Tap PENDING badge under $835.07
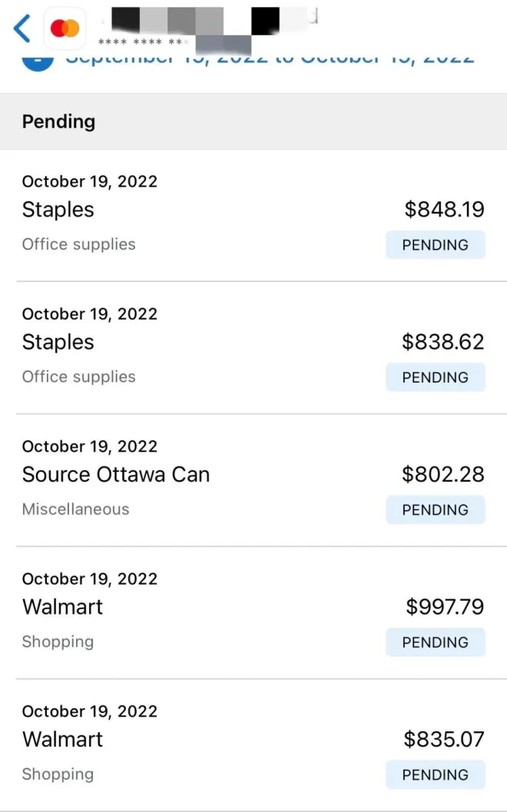The width and height of the screenshot is (507, 812). click(x=435, y=775)
